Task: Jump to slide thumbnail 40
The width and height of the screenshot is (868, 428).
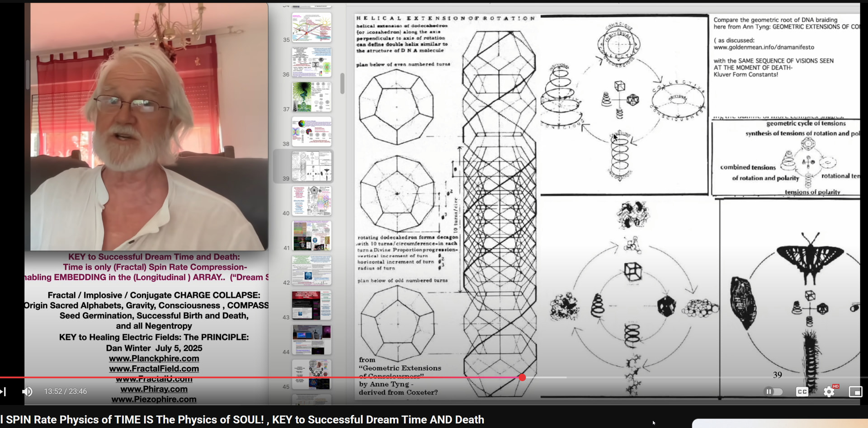Action: tap(311, 201)
